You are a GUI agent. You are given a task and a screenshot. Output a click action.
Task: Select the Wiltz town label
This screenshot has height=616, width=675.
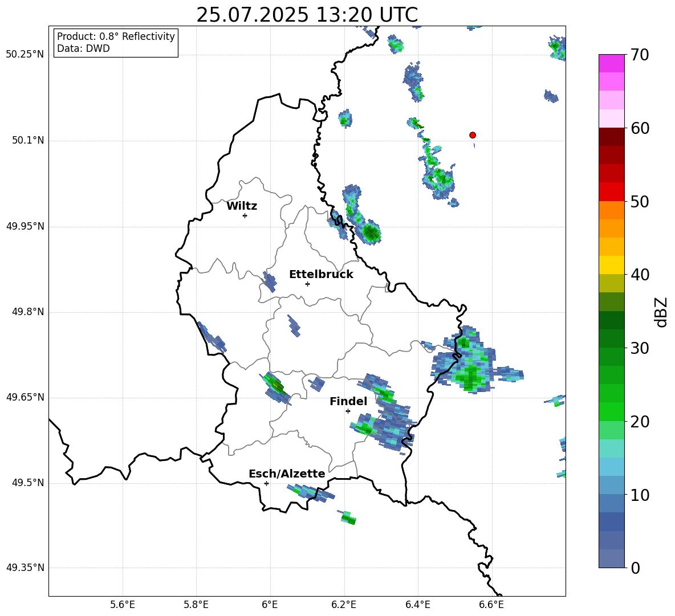click(242, 206)
